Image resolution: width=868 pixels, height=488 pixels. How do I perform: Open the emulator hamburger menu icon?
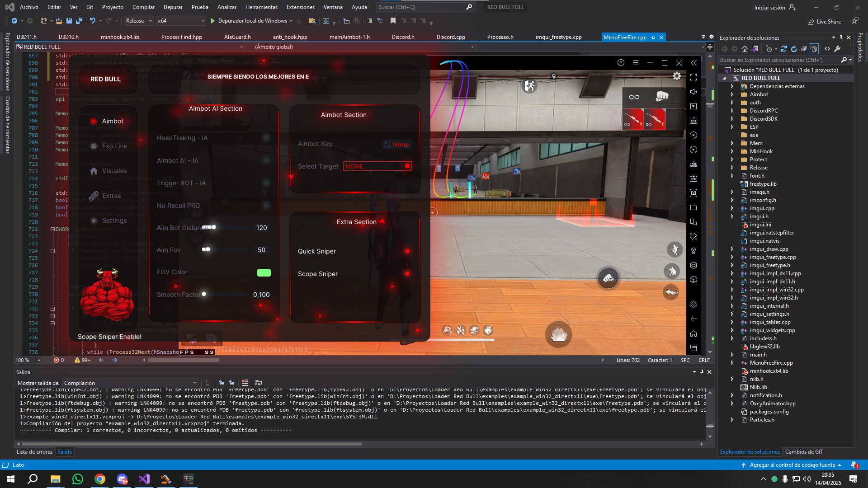tap(635, 63)
